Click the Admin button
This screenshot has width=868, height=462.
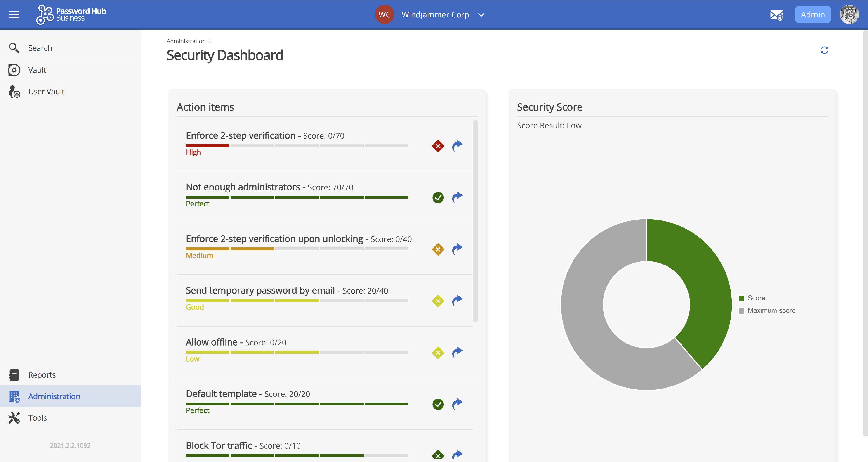[813, 14]
